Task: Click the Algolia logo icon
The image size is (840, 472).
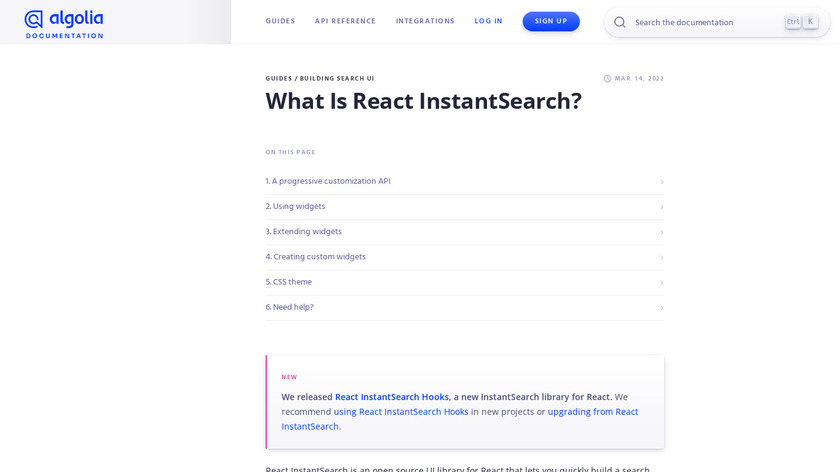Action: 33,19
